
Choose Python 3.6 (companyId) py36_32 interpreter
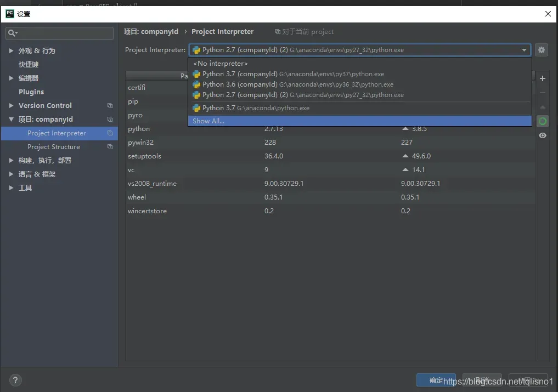click(x=360, y=84)
